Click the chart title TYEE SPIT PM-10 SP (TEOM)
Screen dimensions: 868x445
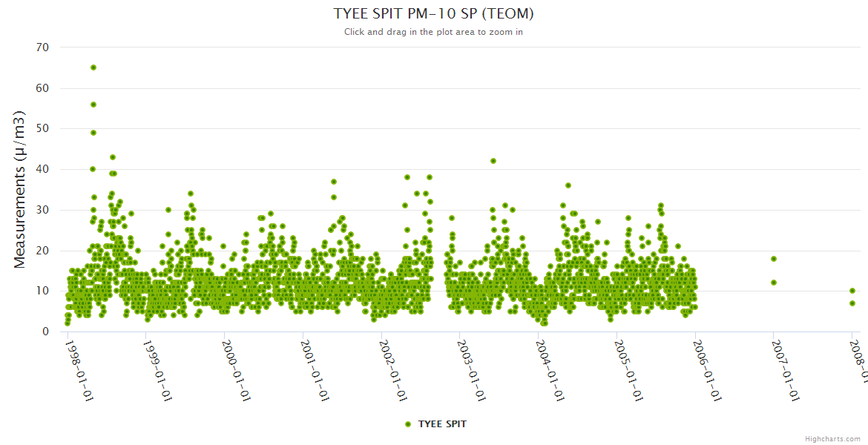click(433, 14)
